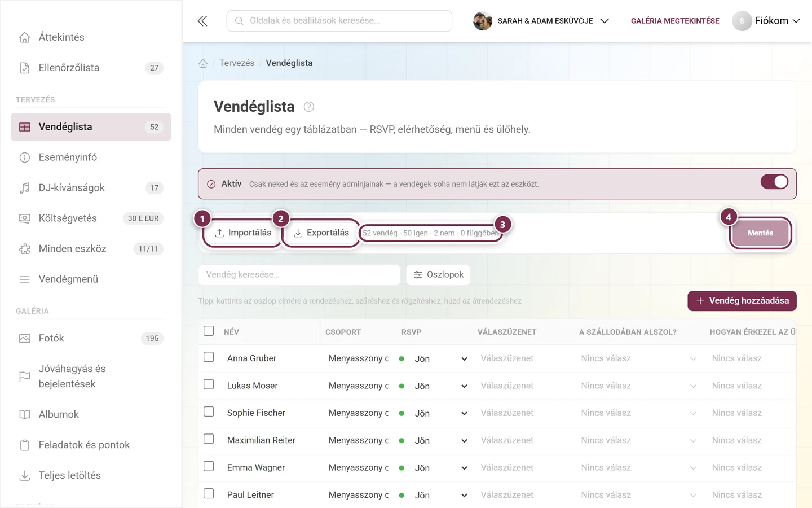812x508 pixels.
Task: Click the Eseményinfó info icon
Action: pos(25,157)
